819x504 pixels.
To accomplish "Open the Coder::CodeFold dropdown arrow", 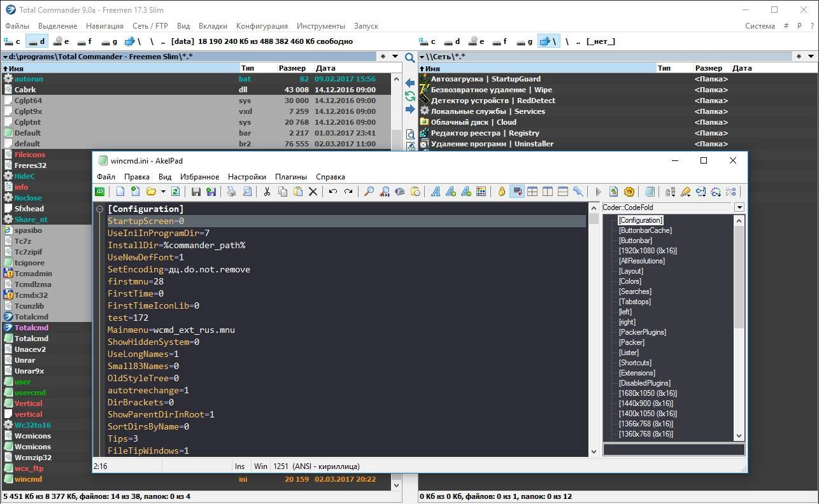I will 739,207.
